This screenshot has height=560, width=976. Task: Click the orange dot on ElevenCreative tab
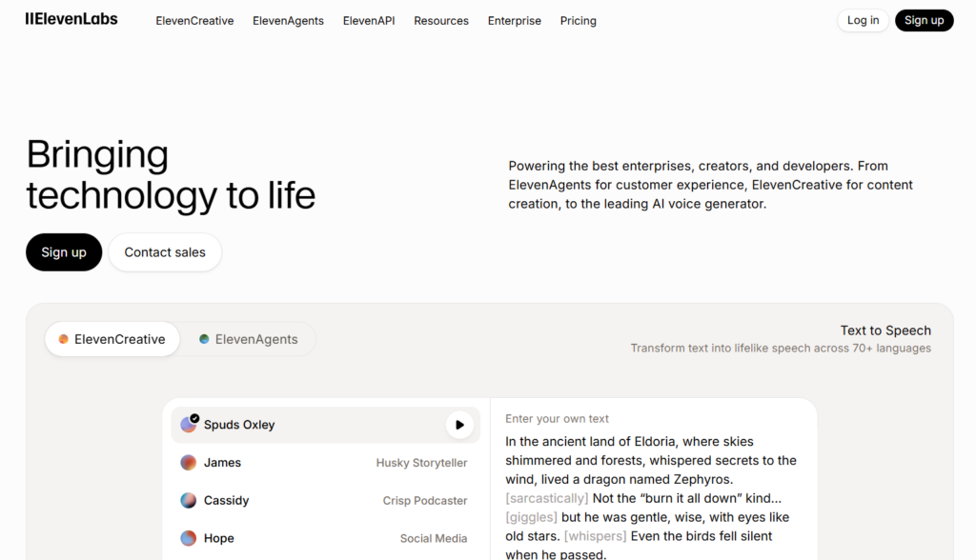[64, 339]
